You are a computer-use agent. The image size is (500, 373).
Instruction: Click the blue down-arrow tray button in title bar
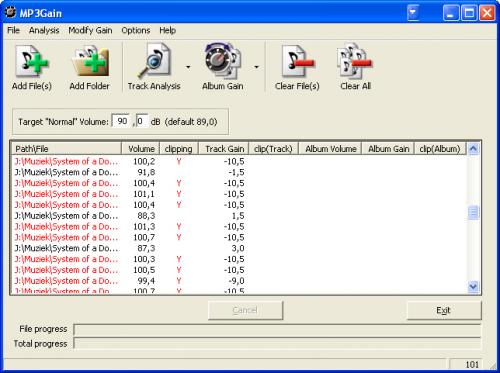point(413,13)
